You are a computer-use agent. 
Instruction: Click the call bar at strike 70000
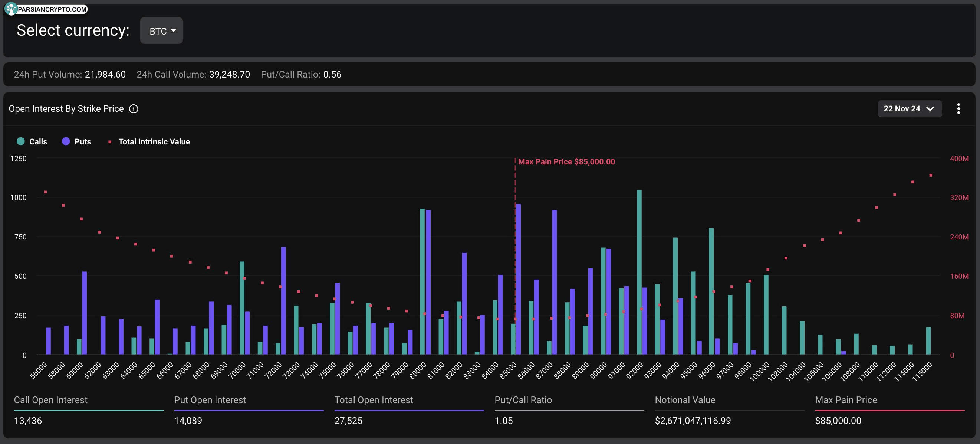[x=242, y=308]
